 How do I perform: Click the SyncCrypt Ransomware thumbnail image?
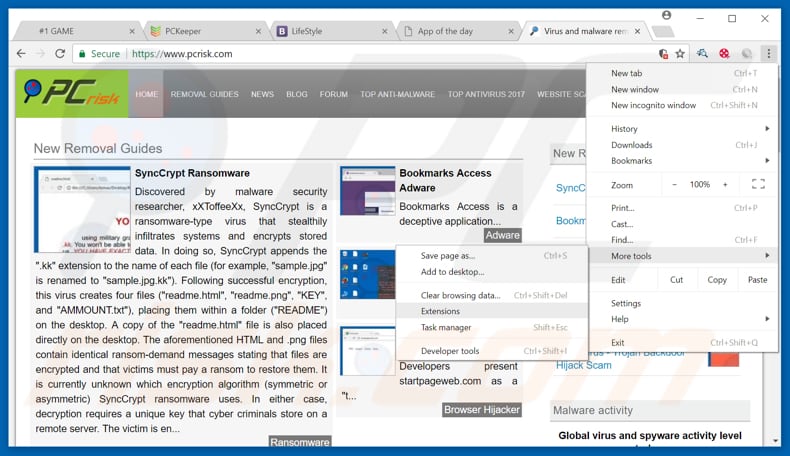coord(82,210)
